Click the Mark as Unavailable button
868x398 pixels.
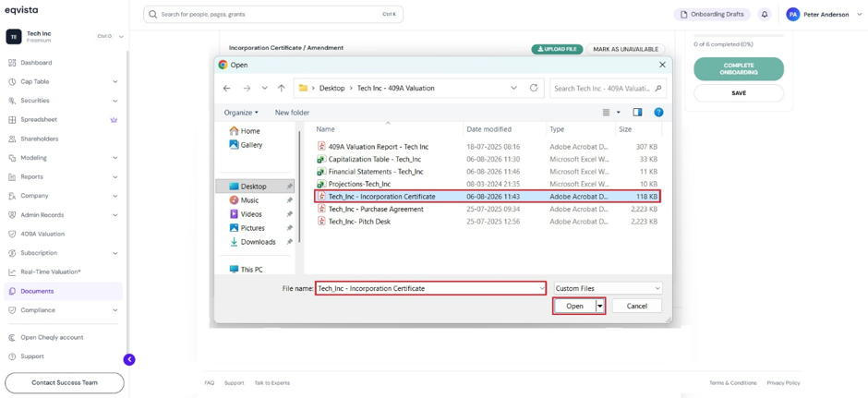tap(625, 49)
